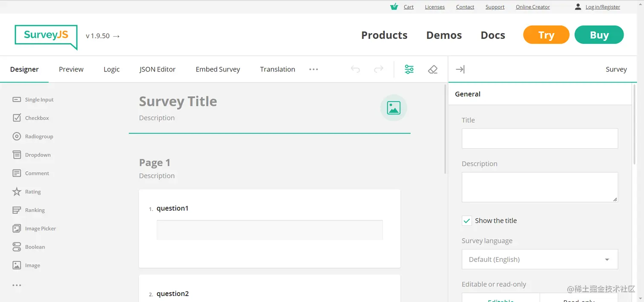Image resolution: width=644 pixels, height=302 pixels.
Task: Click the survey logo image placeholder
Action: click(394, 108)
